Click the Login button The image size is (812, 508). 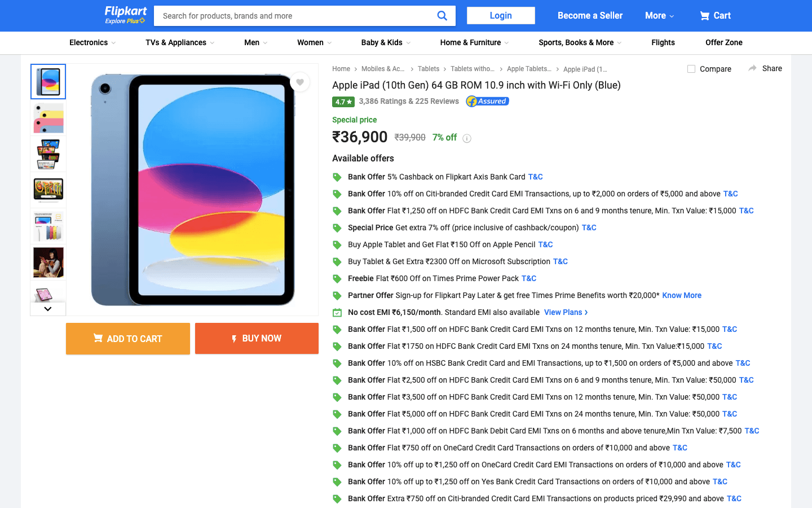point(501,16)
